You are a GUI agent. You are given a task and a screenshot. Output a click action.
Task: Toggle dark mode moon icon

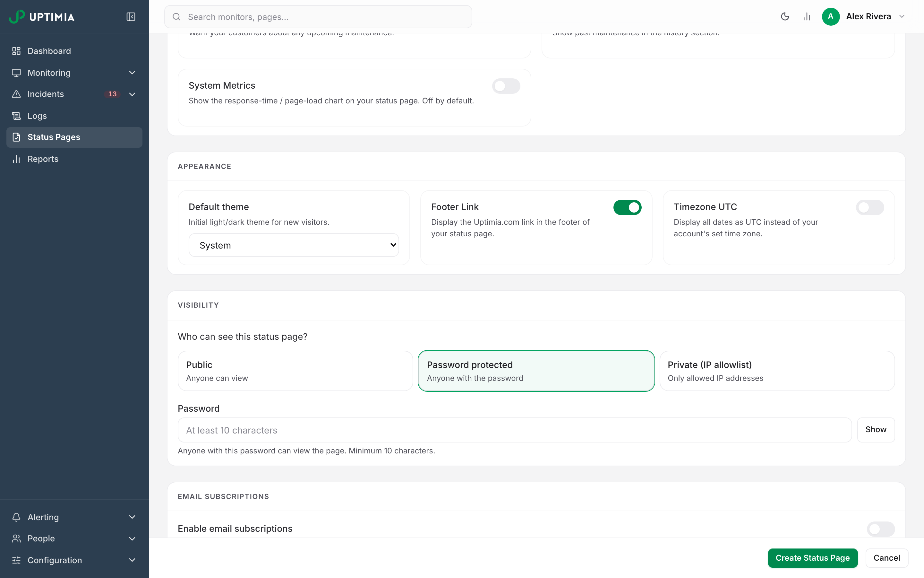pos(785,16)
